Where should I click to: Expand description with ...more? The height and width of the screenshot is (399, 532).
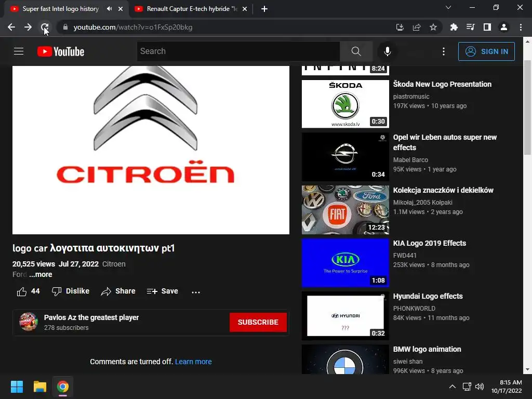(x=41, y=274)
